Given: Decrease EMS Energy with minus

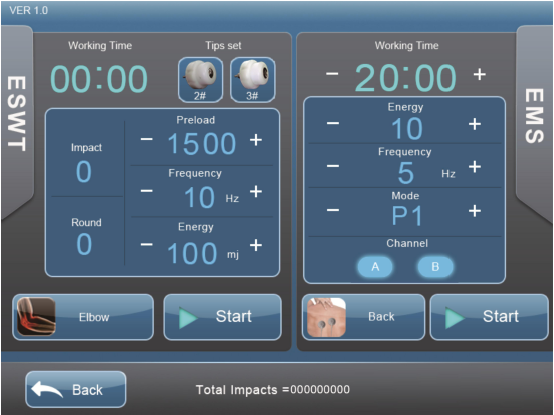Looking at the screenshot, I should (x=333, y=123).
